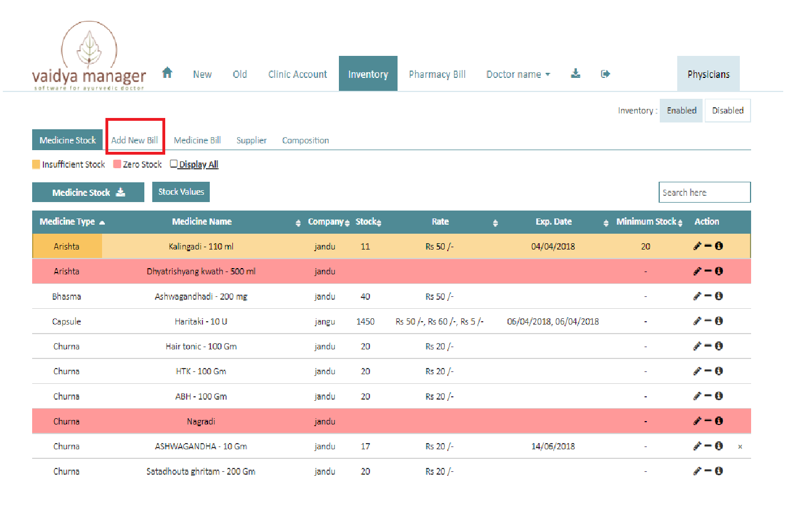Open the New menu item

202,75
